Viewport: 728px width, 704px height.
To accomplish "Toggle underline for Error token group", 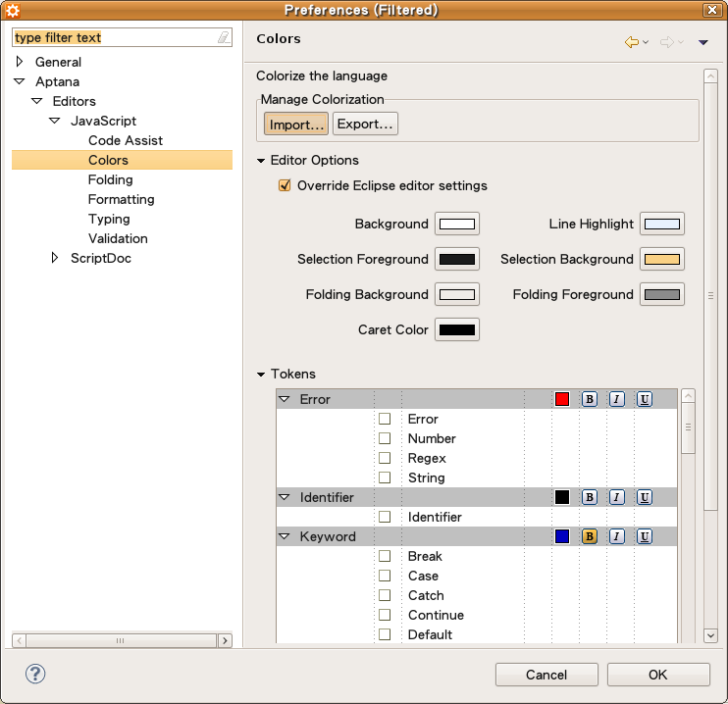I will (x=645, y=399).
